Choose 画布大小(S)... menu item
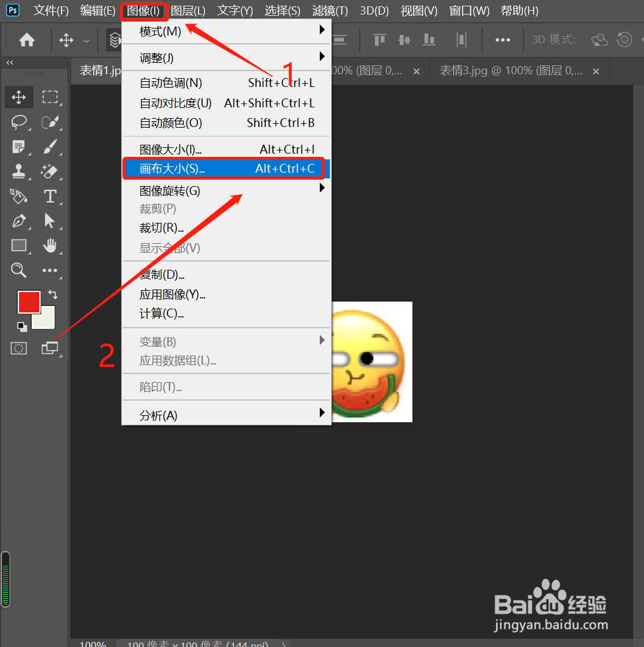Screen dimensions: 644x647 coord(227,168)
